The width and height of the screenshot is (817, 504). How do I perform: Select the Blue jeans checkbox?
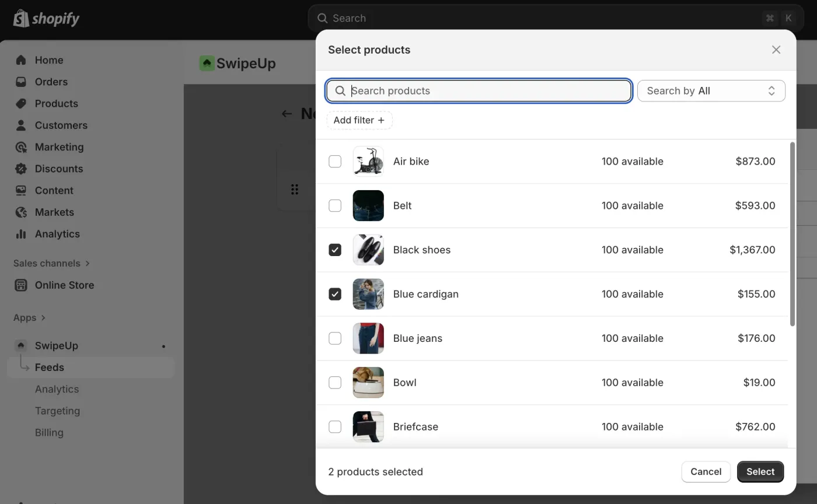(x=335, y=338)
